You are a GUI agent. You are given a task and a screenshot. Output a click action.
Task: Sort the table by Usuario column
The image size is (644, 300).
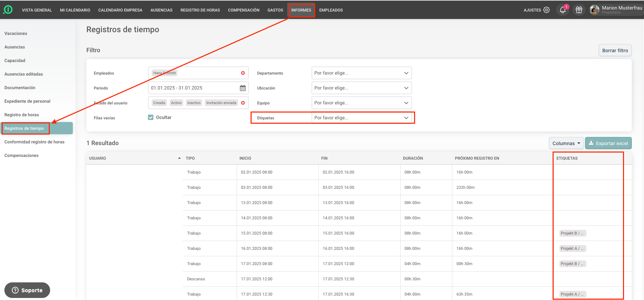(179, 158)
